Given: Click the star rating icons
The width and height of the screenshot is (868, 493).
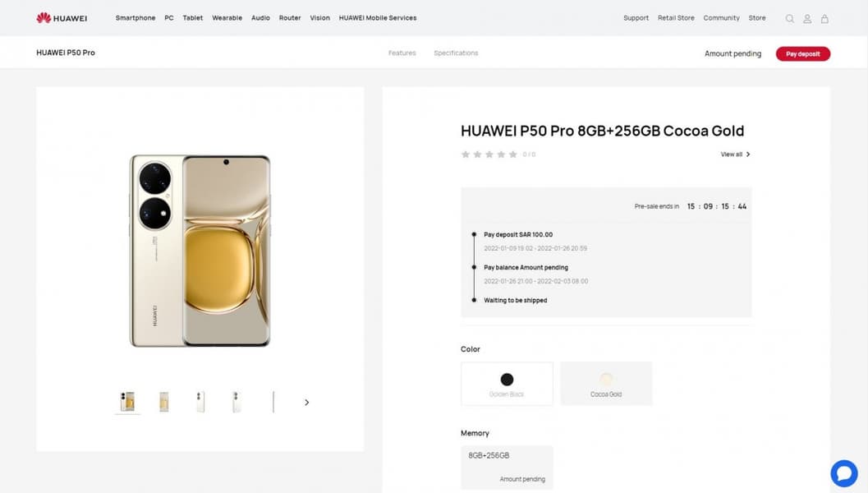Looking at the screenshot, I should coord(489,154).
